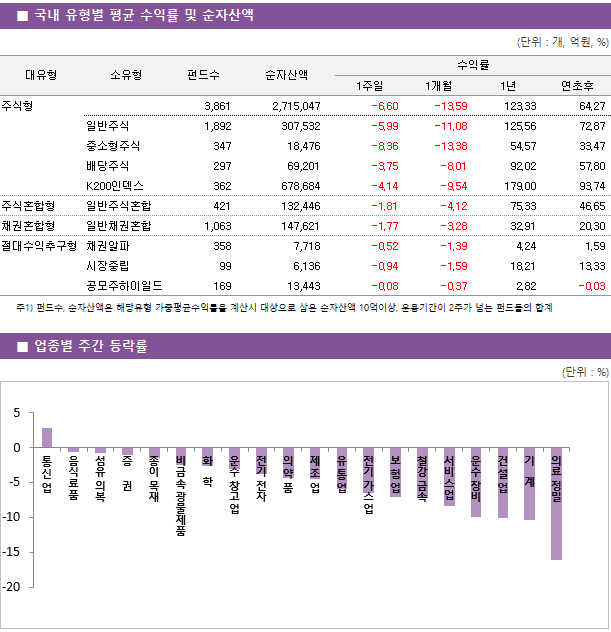Click the 음식료품 axis label
Screen dimensions: 611x632
coord(73,478)
